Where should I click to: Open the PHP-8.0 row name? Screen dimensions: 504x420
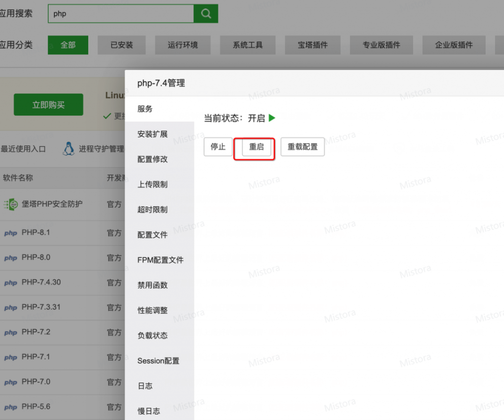(x=35, y=257)
